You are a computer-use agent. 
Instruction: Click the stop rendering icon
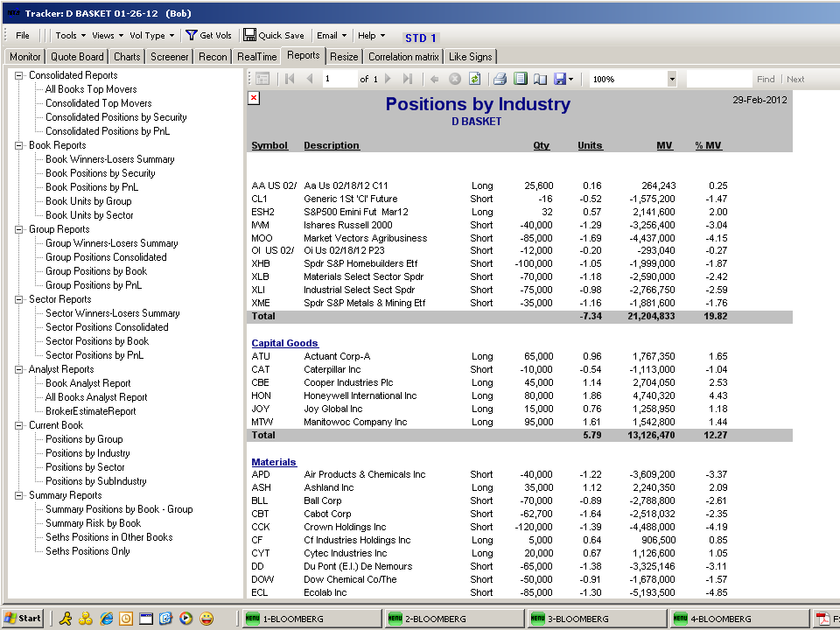455,80
